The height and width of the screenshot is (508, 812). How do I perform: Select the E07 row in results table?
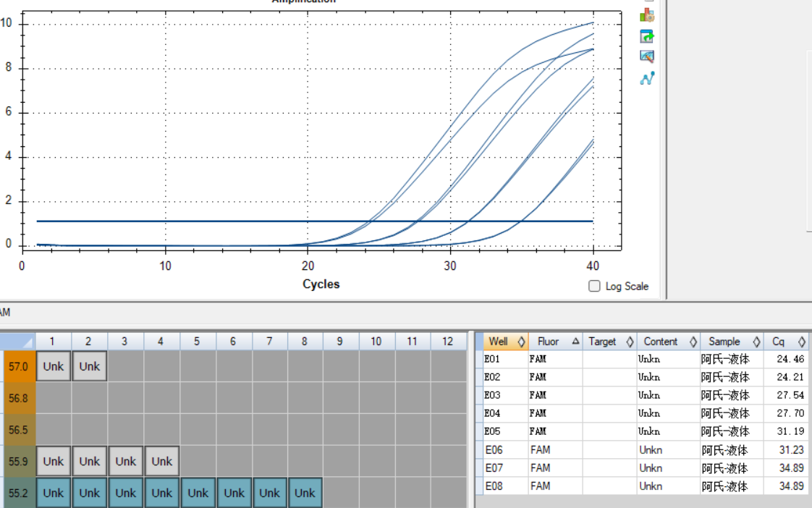pos(642,468)
